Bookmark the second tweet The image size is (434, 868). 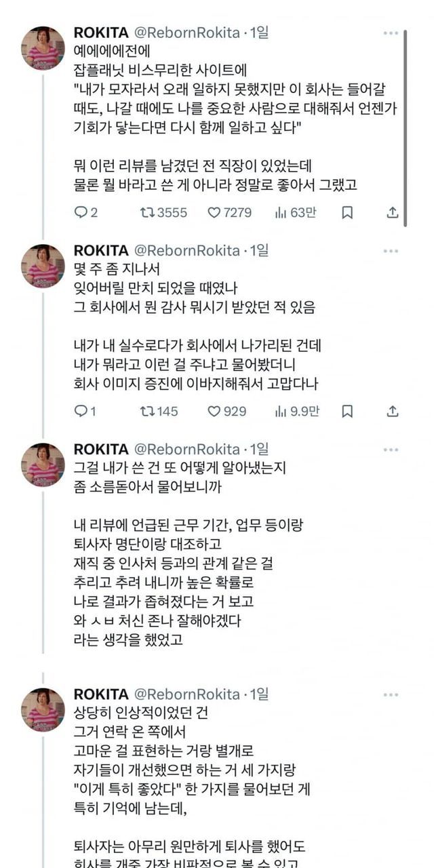click(x=347, y=411)
